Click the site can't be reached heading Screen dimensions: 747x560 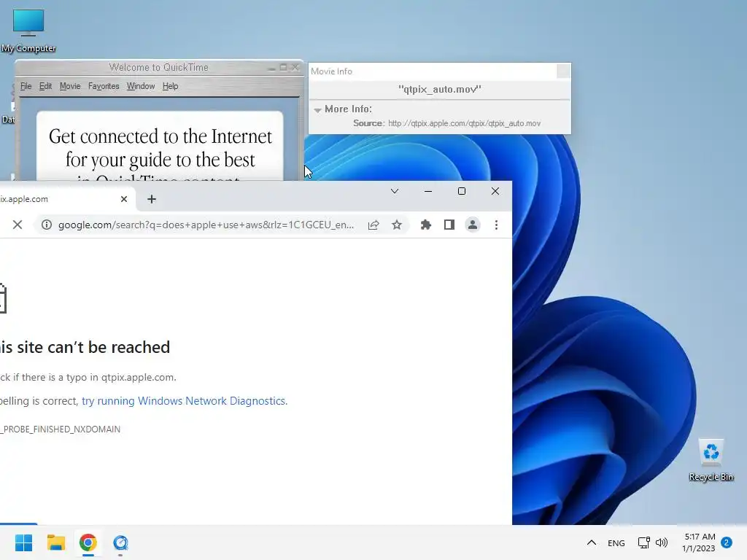coord(85,347)
